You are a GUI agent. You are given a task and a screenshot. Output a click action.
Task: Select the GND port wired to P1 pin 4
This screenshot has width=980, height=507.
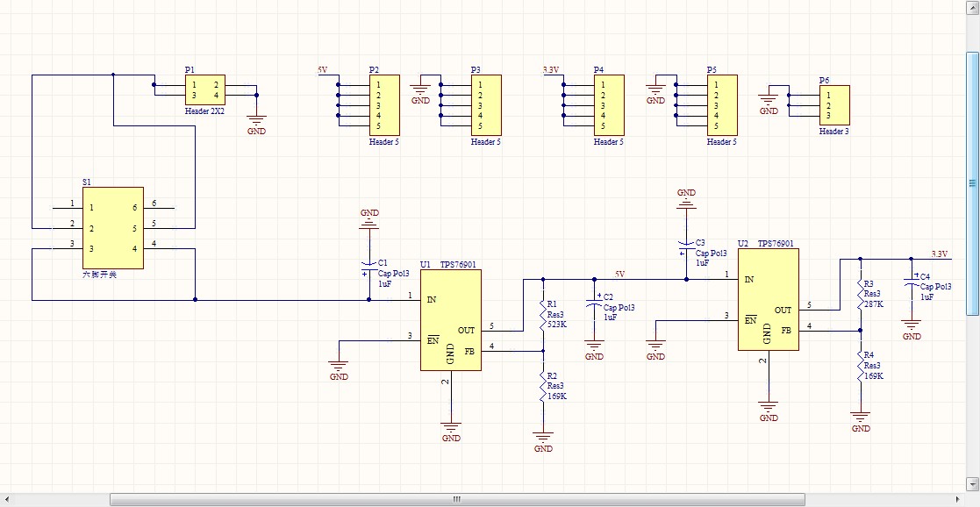[x=256, y=125]
